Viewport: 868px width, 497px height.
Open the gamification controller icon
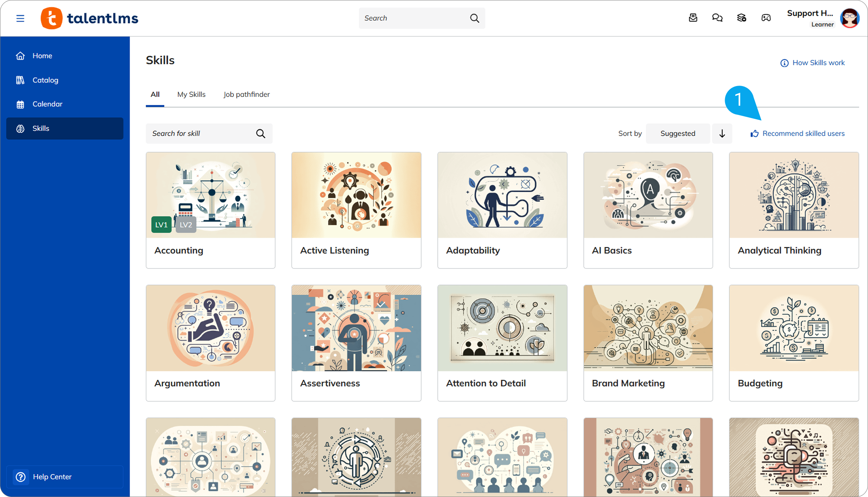tap(766, 18)
